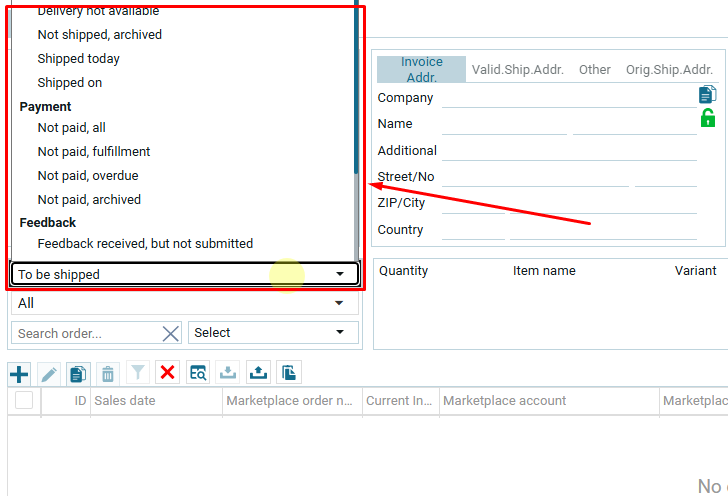Click the blue plus add order icon
Screen dimensions: 728x496
19,374
